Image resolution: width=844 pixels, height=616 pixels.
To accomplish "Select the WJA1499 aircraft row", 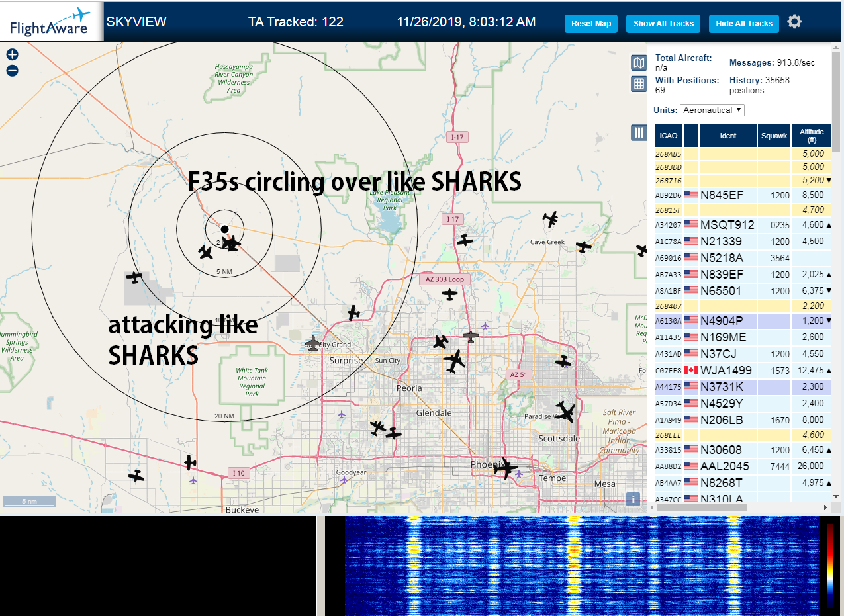I will point(742,370).
